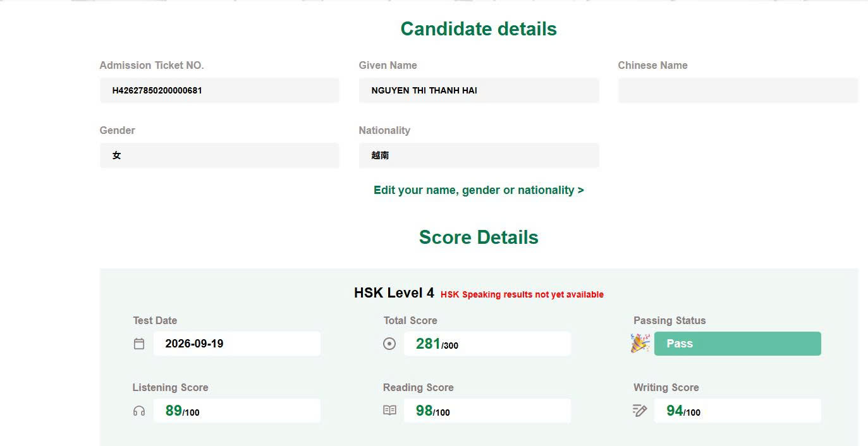The width and height of the screenshot is (868, 446).
Task: Click the 'Chinese Name' label
Action: click(652, 65)
